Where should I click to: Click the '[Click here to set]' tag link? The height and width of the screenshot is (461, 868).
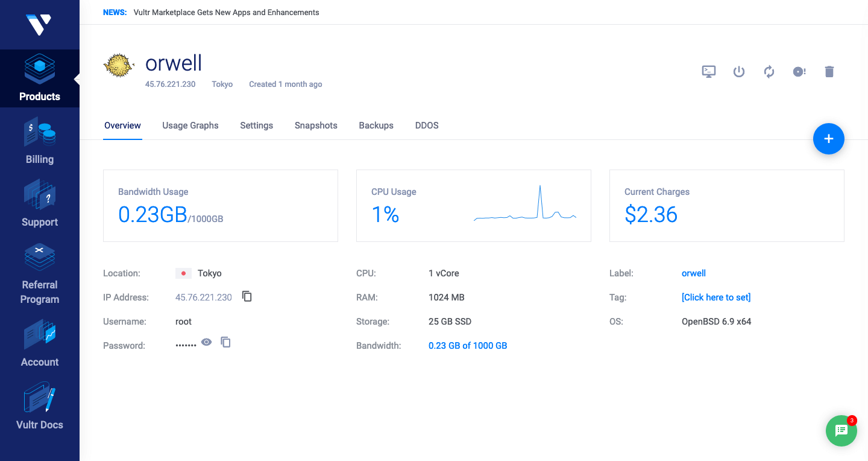[716, 297]
